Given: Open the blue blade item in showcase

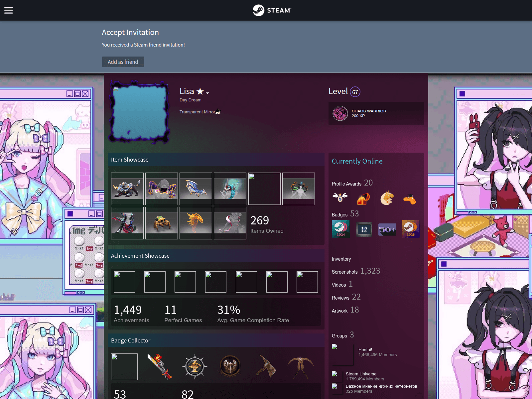Looking at the screenshot, I should click(196, 189).
